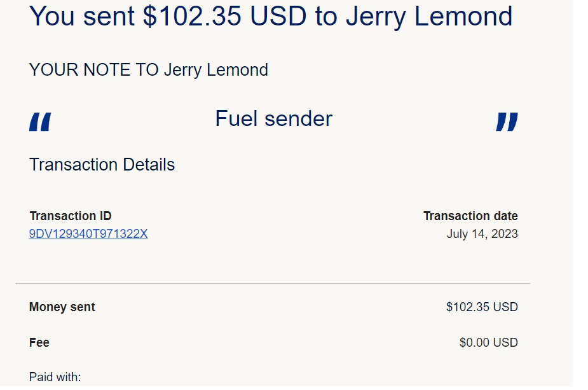Click the "Fuel sender" note text
Viewport: 588px width, 390px height.
click(x=273, y=119)
